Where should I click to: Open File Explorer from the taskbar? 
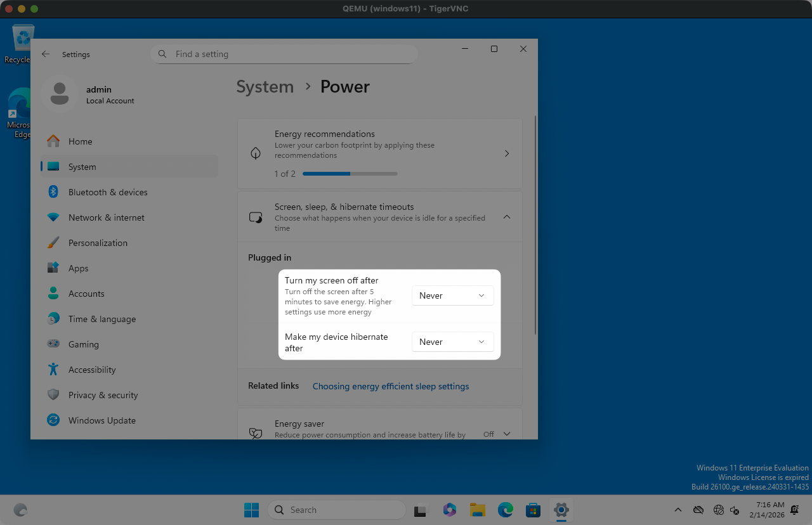[x=477, y=510]
